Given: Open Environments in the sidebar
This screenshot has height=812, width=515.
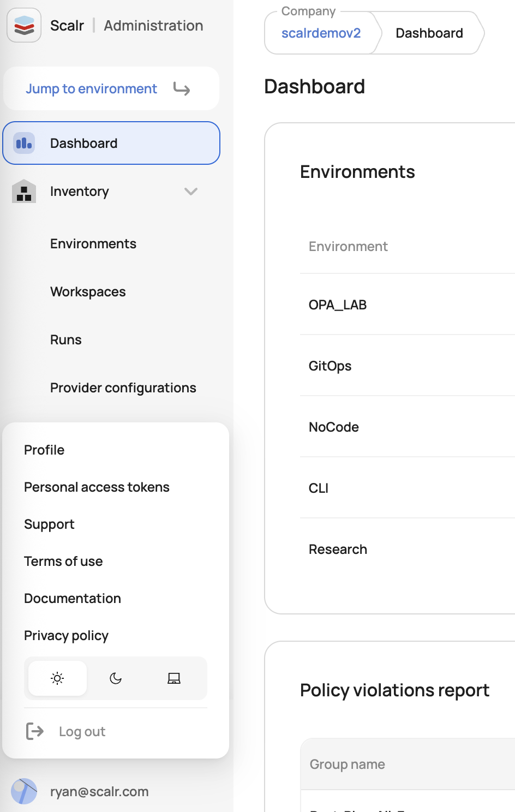Looking at the screenshot, I should point(93,244).
